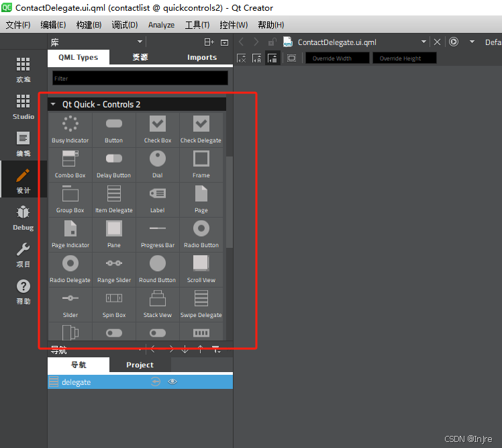Select the Frame component
Viewport: 502px width, 448px height.
pyautogui.click(x=201, y=165)
